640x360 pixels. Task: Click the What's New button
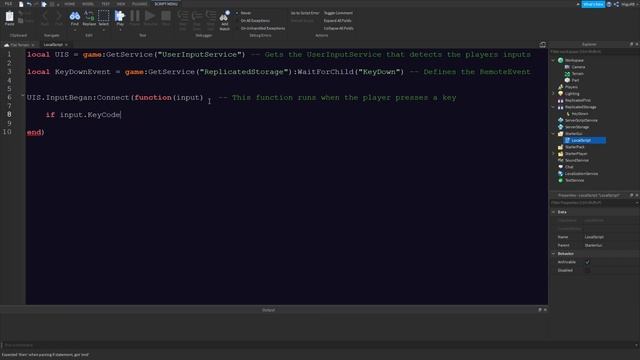593,4
